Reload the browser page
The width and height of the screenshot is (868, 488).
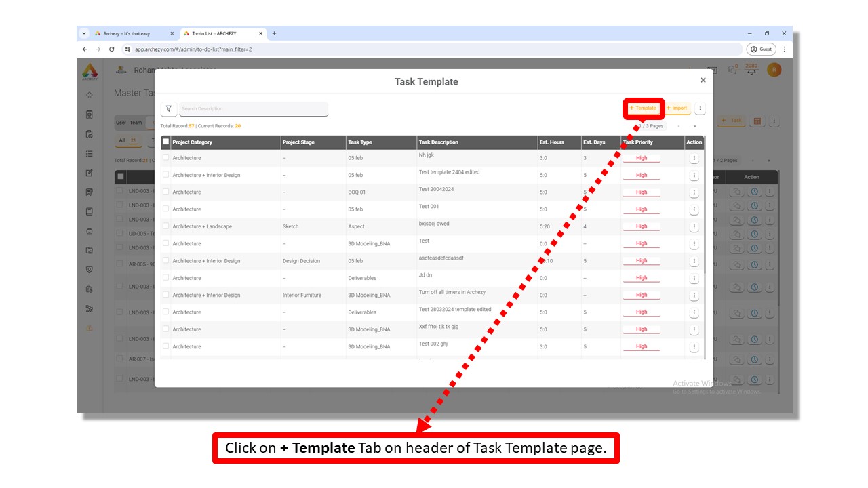(112, 49)
